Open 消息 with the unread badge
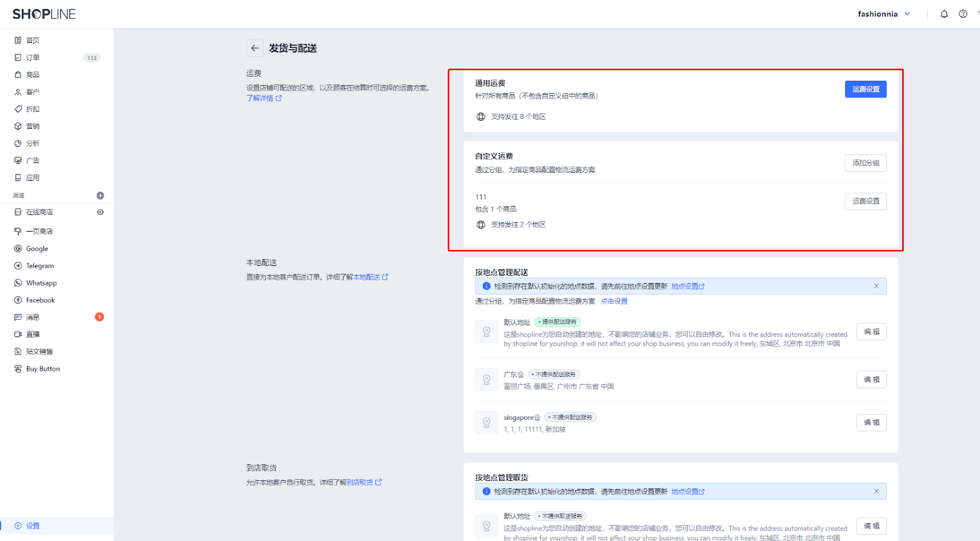Screen dimensions: 980x541 [x=33, y=317]
